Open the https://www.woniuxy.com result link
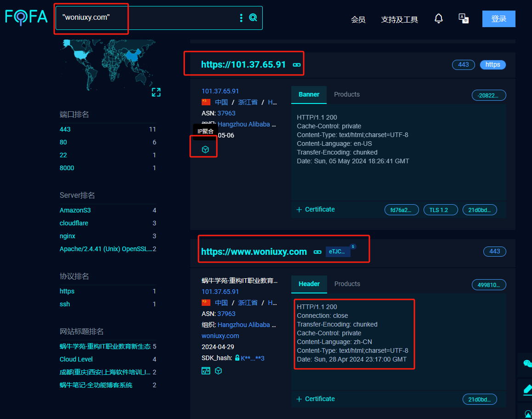The width and height of the screenshot is (532, 419). 254,252
